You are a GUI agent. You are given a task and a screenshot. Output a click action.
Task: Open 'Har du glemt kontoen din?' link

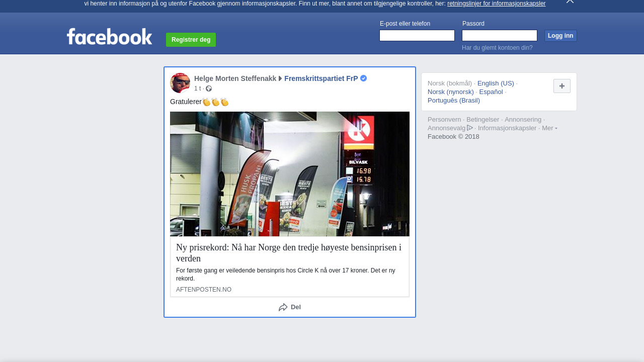coord(497,48)
